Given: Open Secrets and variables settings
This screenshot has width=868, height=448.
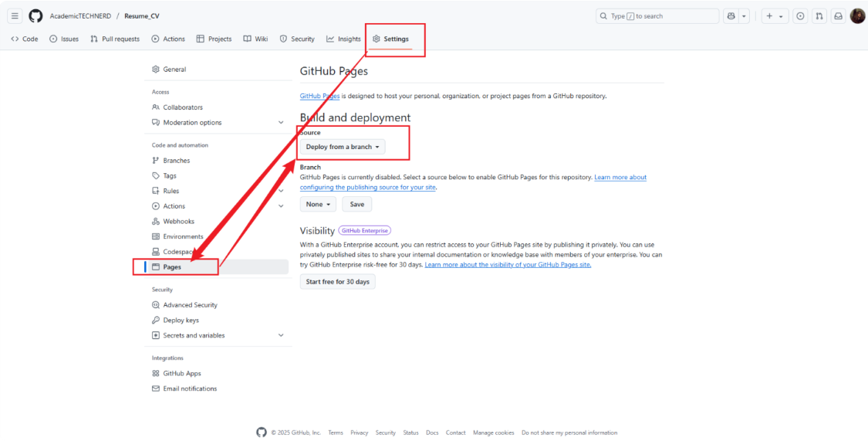Looking at the screenshot, I should click(194, 335).
